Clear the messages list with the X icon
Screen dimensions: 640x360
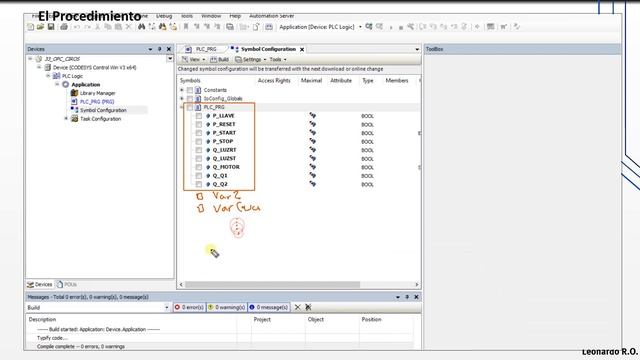tap(298, 307)
